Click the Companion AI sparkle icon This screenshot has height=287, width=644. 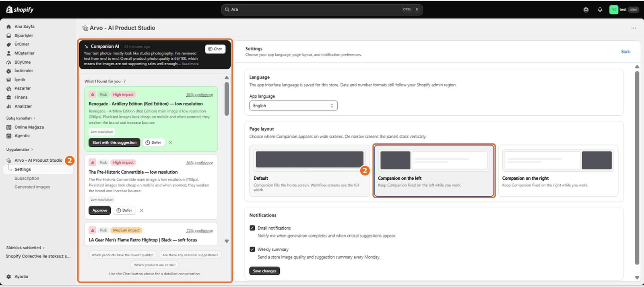coord(86,47)
